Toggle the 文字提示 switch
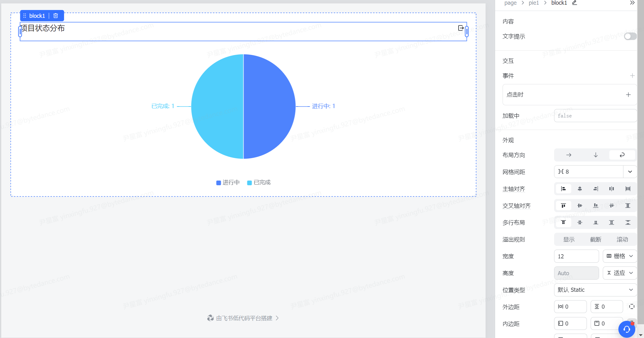Viewport: 644px width, 338px height. coord(630,36)
